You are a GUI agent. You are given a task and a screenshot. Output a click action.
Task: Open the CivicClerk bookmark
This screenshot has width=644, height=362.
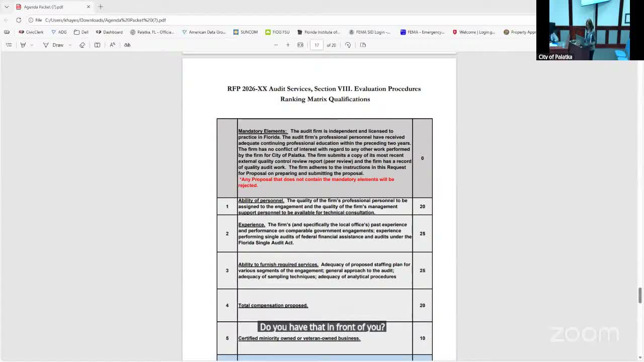click(x=31, y=32)
